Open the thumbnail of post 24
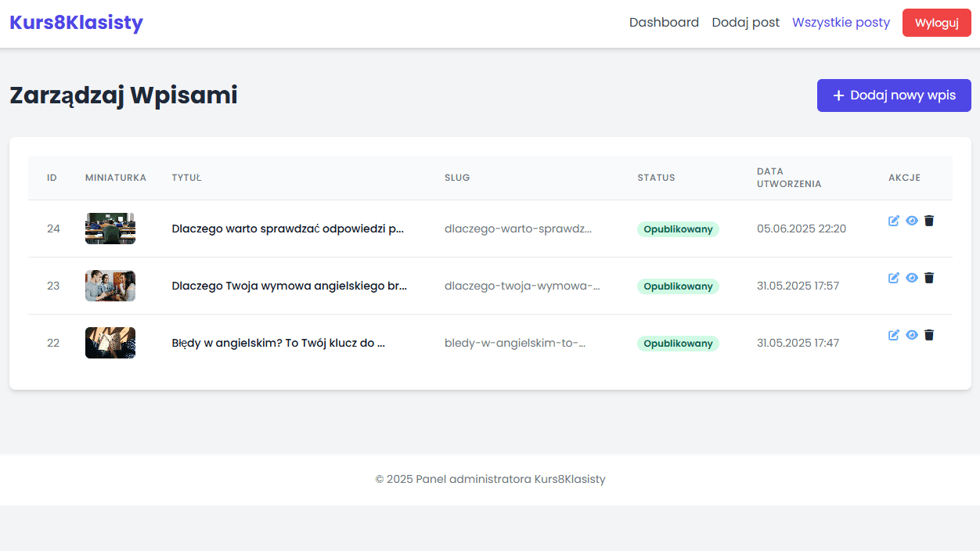The image size is (980, 551). tap(110, 229)
